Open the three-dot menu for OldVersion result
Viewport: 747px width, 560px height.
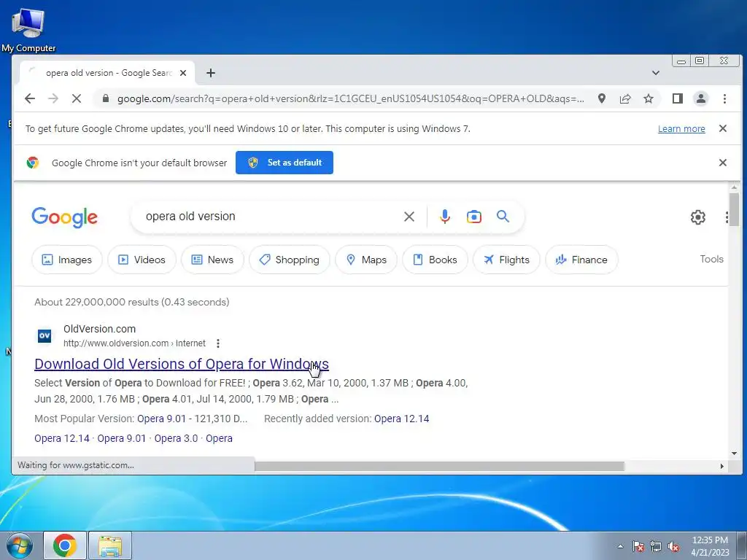pyautogui.click(x=217, y=343)
